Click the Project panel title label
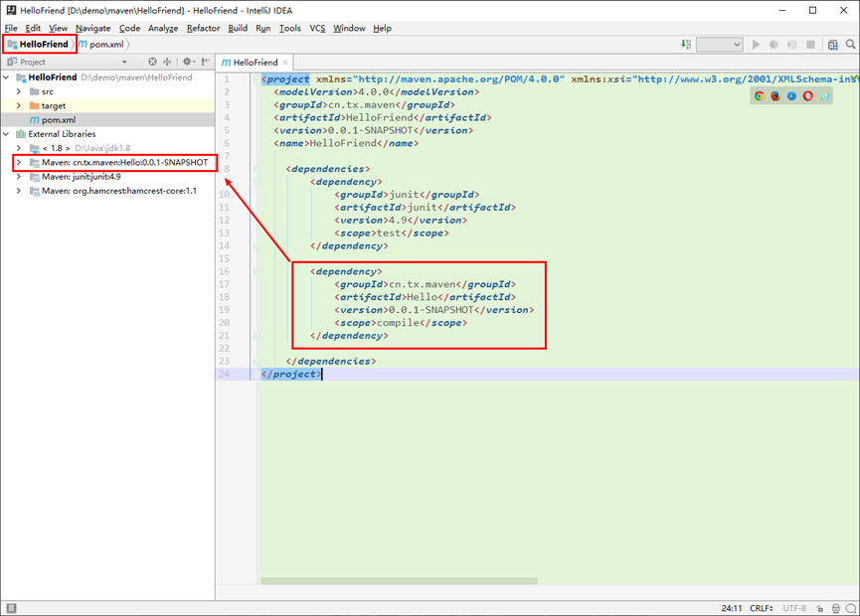The height and width of the screenshot is (616, 860). coord(33,62)
